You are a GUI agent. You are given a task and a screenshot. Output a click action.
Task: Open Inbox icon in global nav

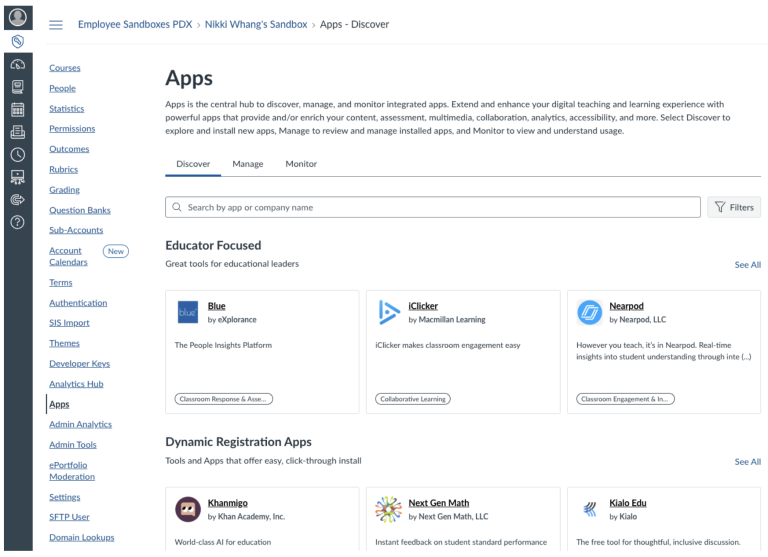[18, 132]
